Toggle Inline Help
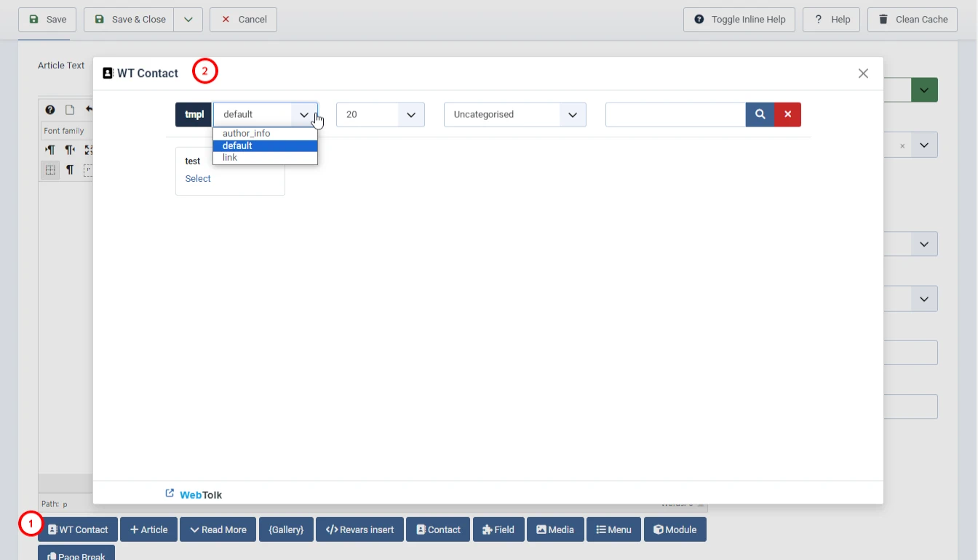This screenshot has width=978, height=560. [739, 20]
